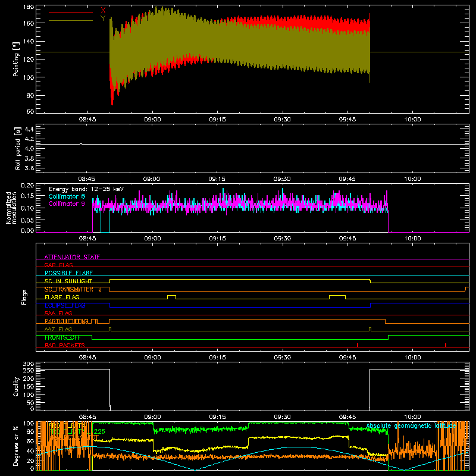
Task: Click the magenta 'Collimator 9' label
Action: 67,203
